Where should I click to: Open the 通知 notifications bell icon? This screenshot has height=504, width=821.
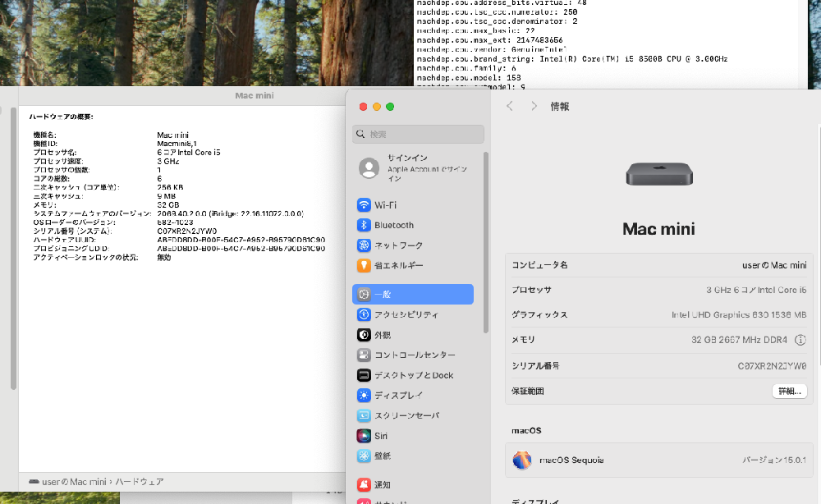click(364, 484)
